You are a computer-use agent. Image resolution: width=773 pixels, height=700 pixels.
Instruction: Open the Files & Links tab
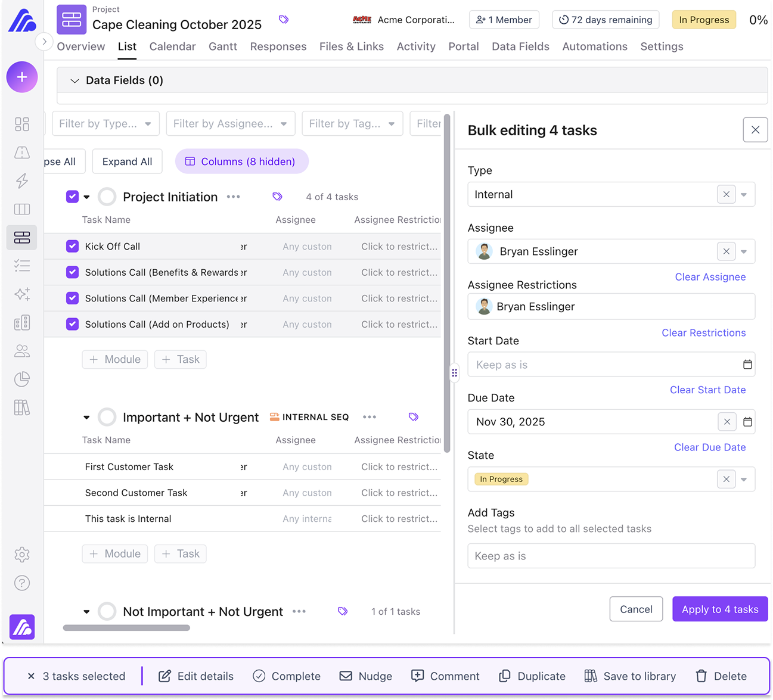pos(352,46)
